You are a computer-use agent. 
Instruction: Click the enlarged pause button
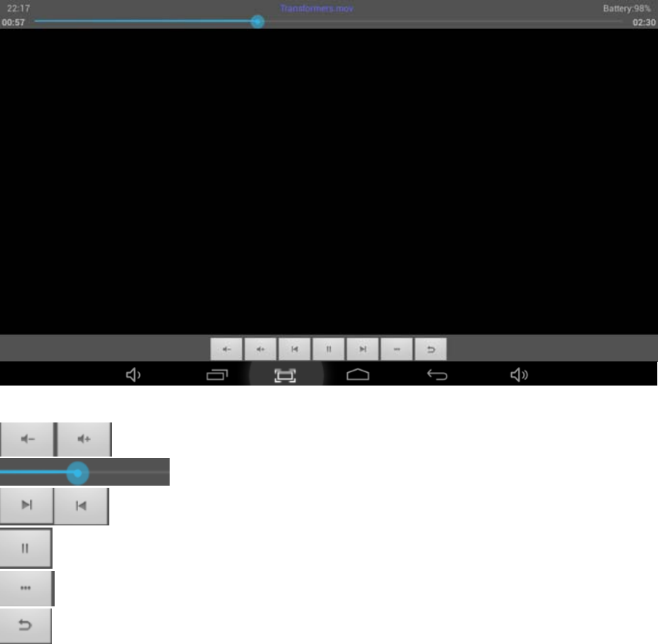click(26, 548)
